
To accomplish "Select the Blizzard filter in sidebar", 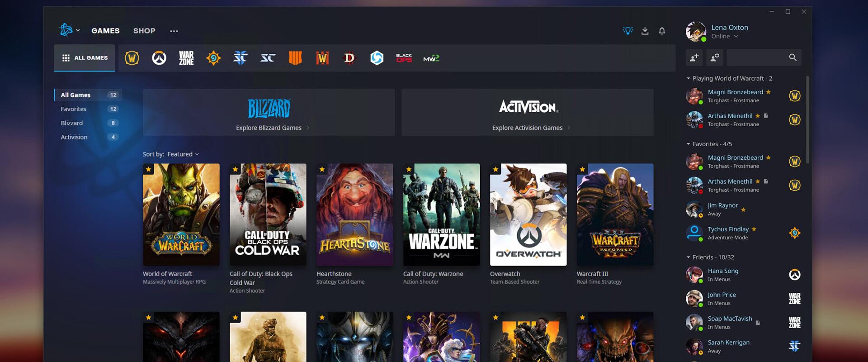I will pyautogui.click(x=88, y=123).
